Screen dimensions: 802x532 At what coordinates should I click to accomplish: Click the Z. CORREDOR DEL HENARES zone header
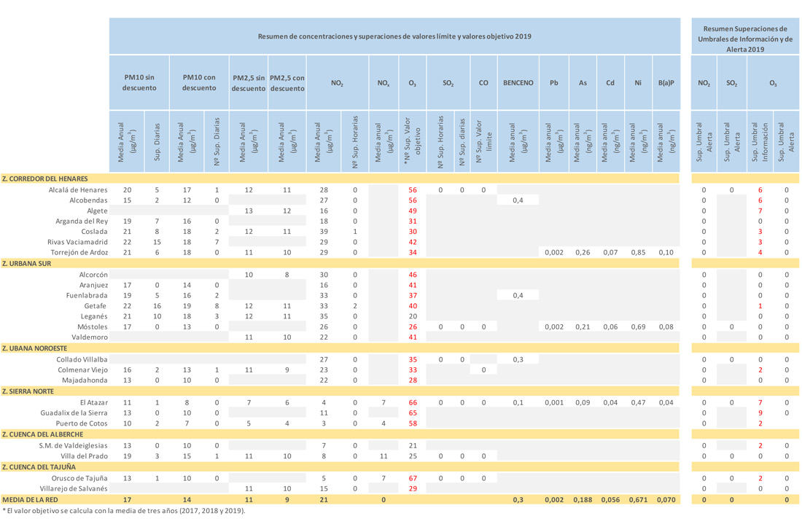coord(45,179)
